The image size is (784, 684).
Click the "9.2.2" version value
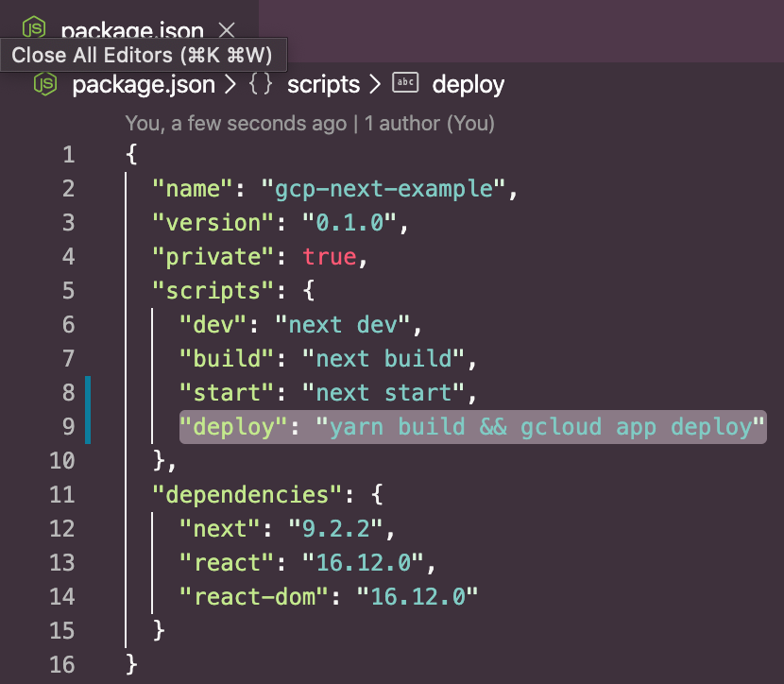(x=335, y=528)
